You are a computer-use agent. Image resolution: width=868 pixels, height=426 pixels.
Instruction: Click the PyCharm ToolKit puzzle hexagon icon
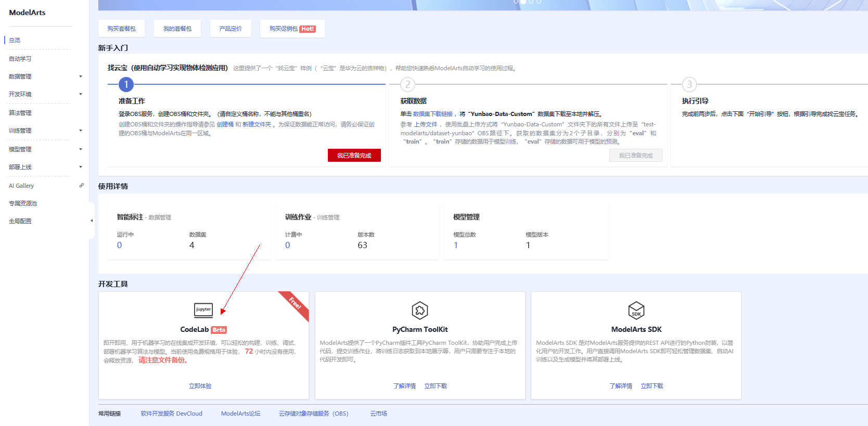click(x=420, y=311)
